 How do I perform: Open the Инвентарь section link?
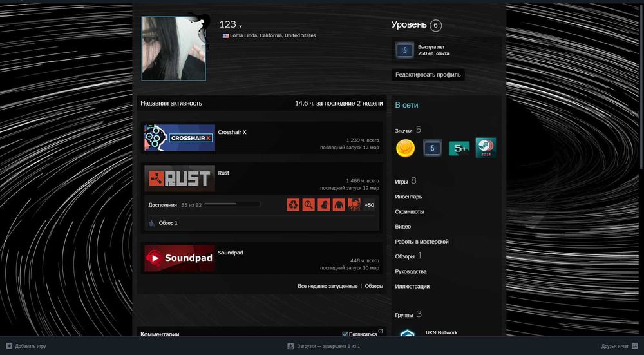click(408, 197)
